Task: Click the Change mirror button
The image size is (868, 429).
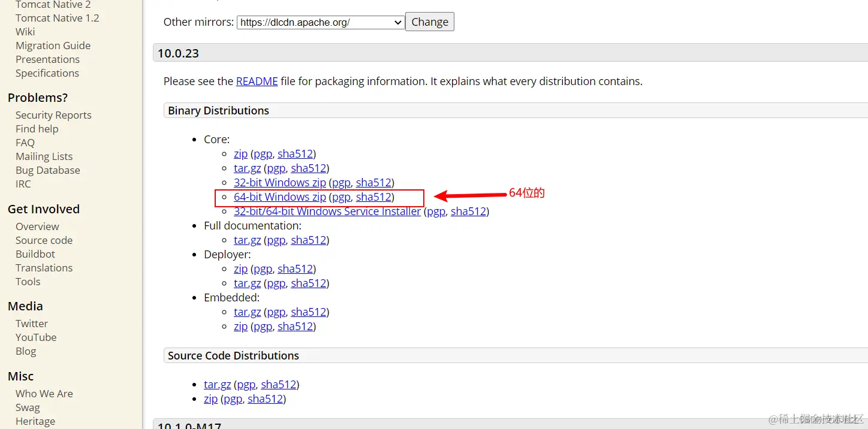Action: coord(430,22)
